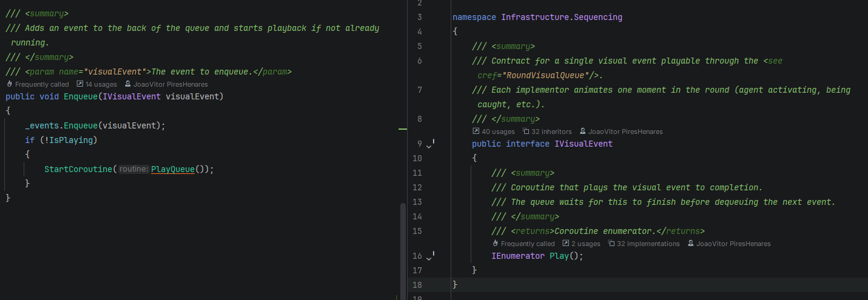Click the 'public void' keywords in the left editor
The image size is (868, 300).
pos(32,96)
